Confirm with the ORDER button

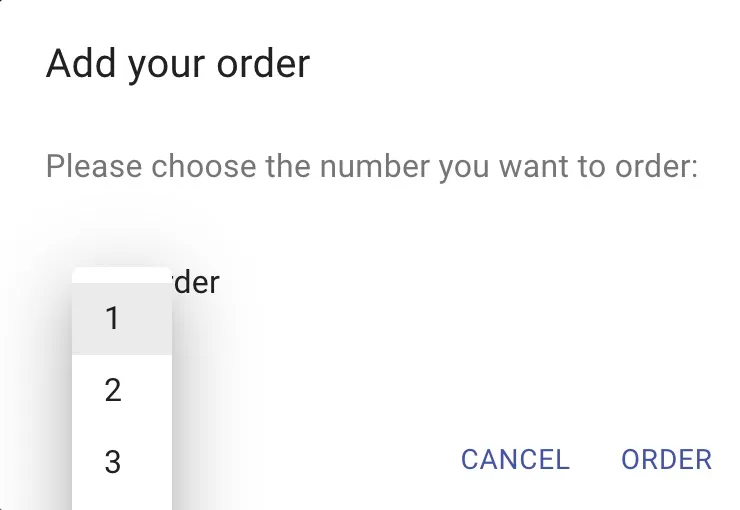(x=666, y=459)
